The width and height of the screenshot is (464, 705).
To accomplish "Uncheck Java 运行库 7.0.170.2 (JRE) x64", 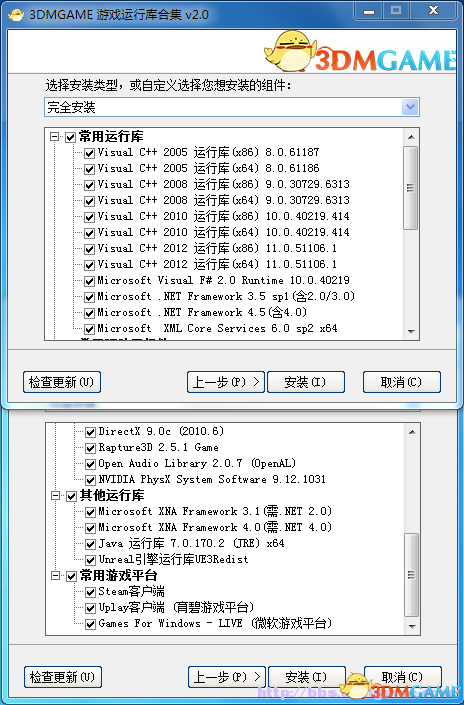I will (x=90, y=544).
